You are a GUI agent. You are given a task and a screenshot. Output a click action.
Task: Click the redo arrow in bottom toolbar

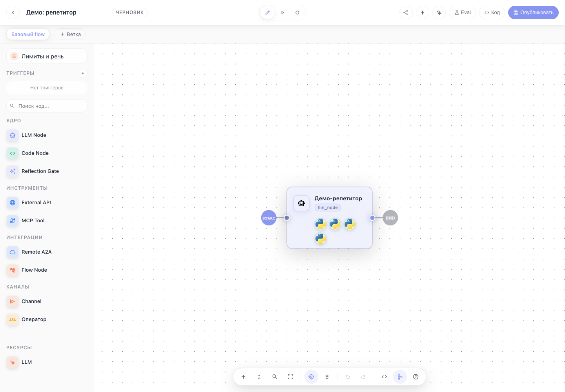click(x=363, y=377)
